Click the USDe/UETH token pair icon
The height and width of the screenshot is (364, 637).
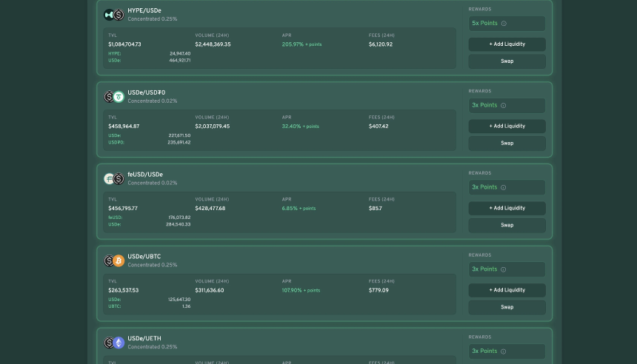pos(113,343)
